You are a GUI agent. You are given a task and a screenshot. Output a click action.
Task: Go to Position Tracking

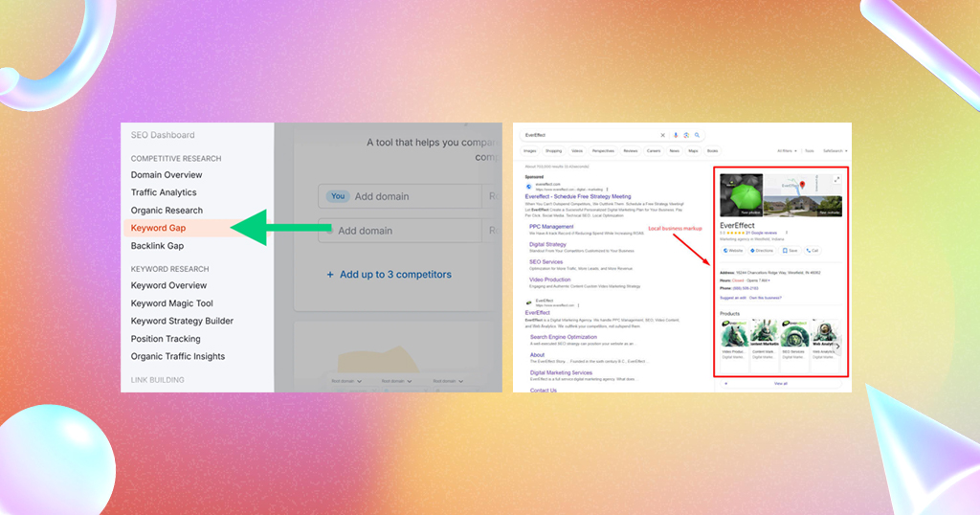click(166, 339)
